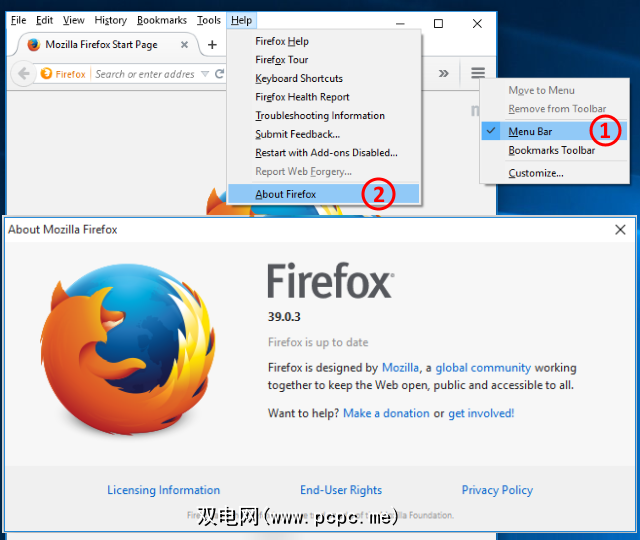Open End-User Rights link
This screenshot has height=540, width=640.
tap(341, 490)
